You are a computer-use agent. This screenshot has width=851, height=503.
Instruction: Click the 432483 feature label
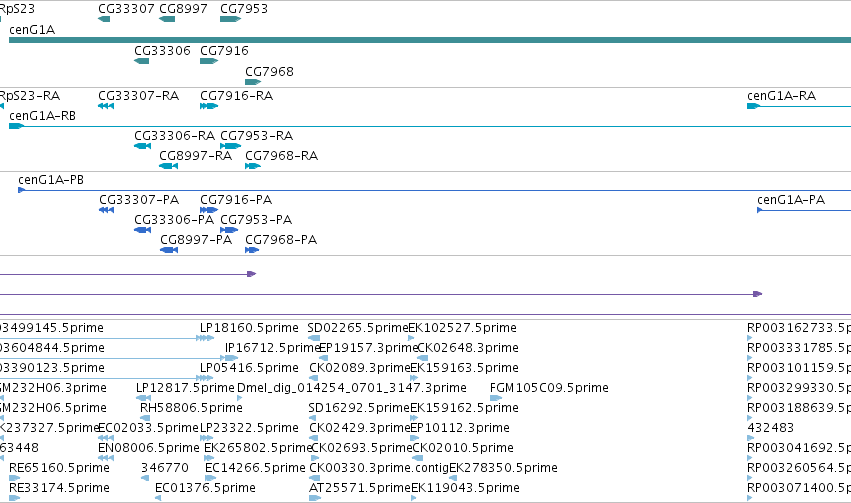(770, 428)
